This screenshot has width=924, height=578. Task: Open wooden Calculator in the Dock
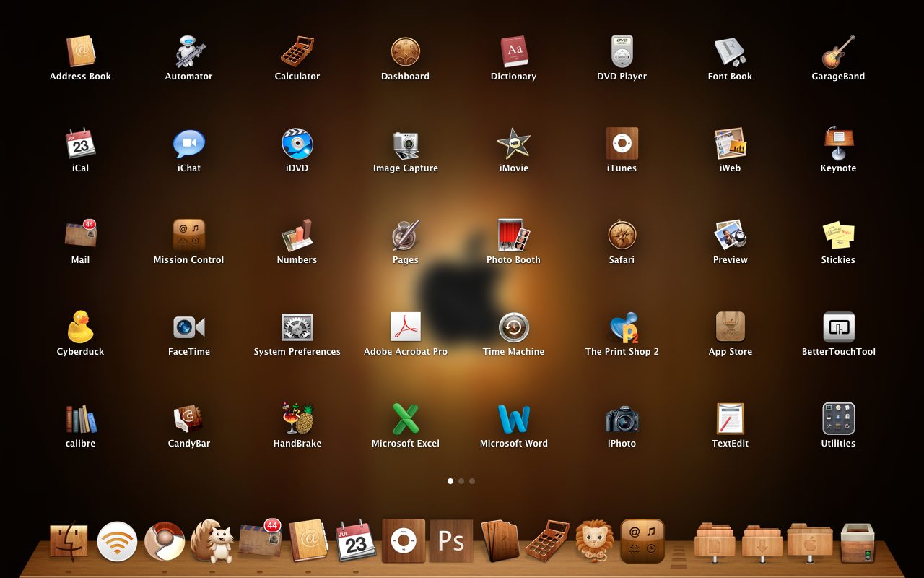point(547,540)
